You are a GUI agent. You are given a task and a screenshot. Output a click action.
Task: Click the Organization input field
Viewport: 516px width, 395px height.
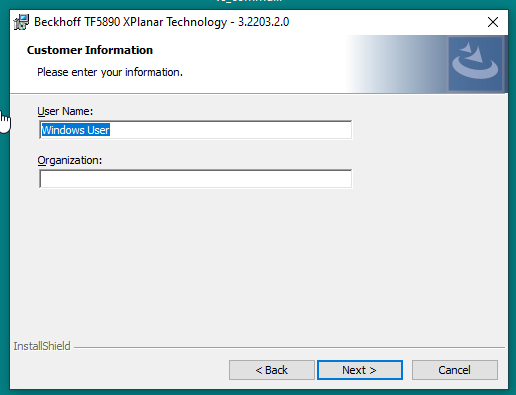[195, 179]
